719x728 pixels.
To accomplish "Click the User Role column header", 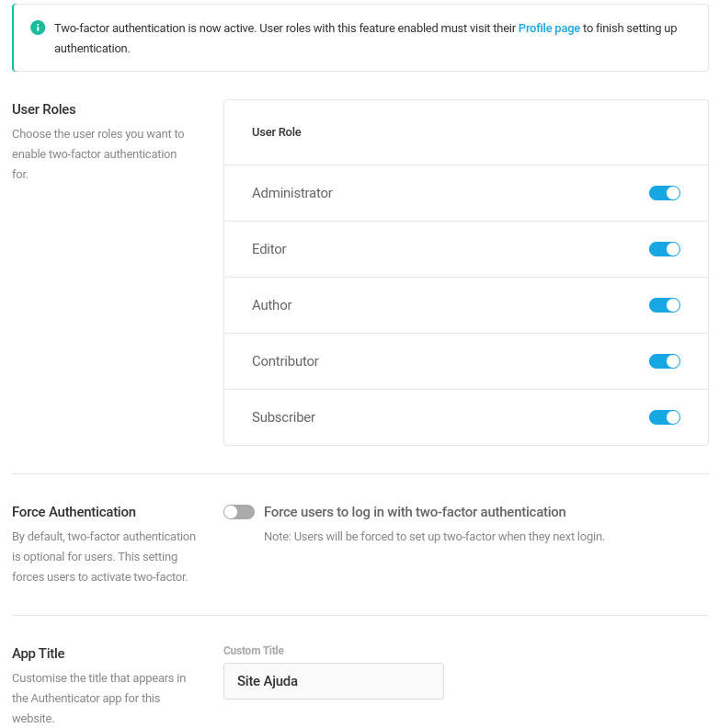I will click(277, 132).
